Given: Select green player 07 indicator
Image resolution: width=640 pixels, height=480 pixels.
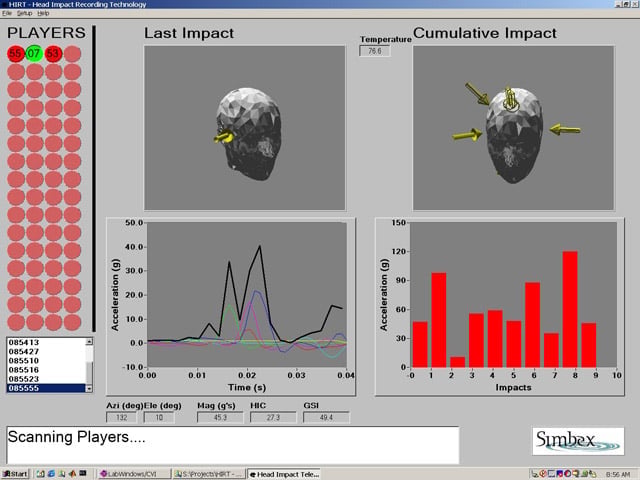Looking at the screenshot, I should (x=34, y=53).
